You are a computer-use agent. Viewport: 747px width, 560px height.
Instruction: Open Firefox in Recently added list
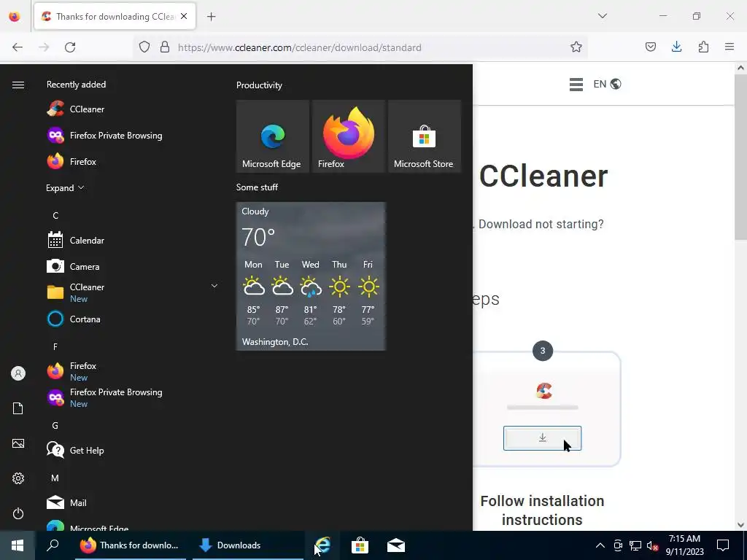coord(71,161)
